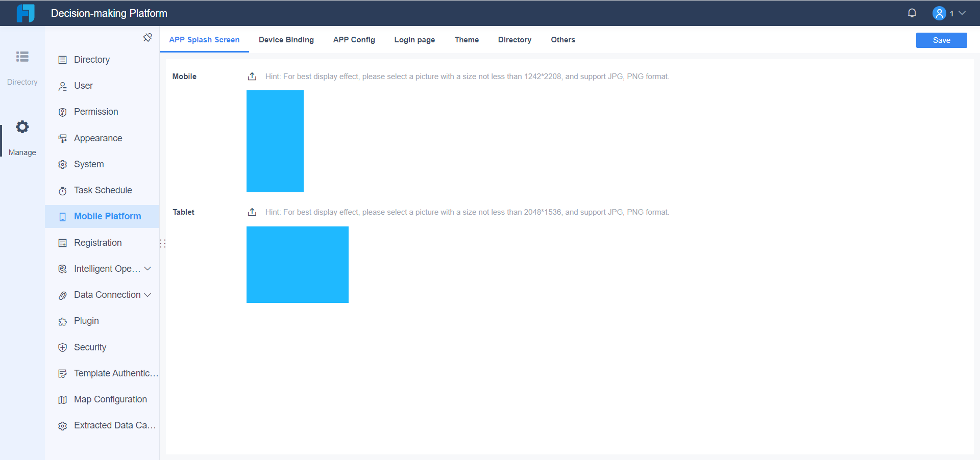Click the Tablet upload icon

click(x=252, y=211)
